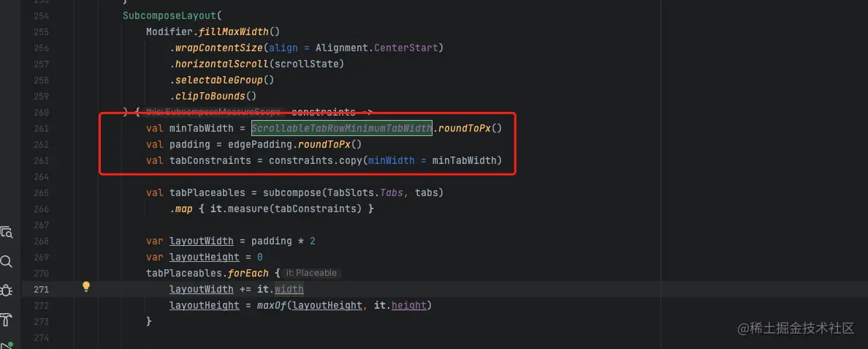Screen dimensions: 868x349
Task: Click tabPlaceables declaration on line 265
Action: (207, 192)
